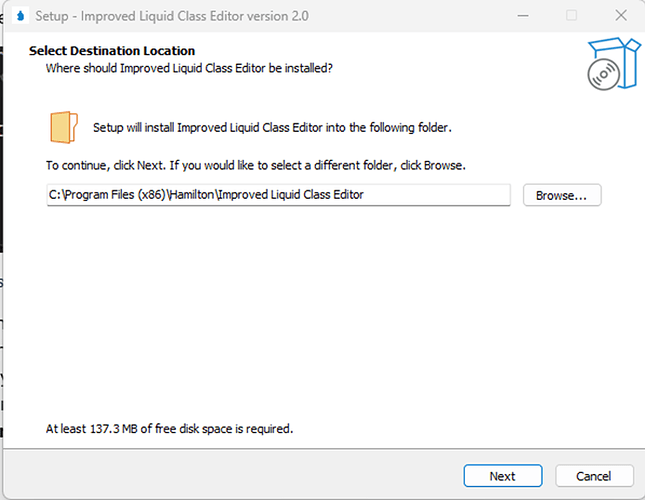This screenshot has width=645, height=500.
Task: Click the installer box and disc icon
Action: coord(613,64)
